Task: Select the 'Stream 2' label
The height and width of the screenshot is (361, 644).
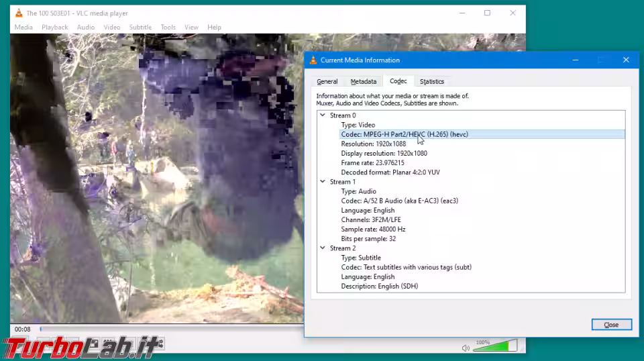Action: coord(343,248)
